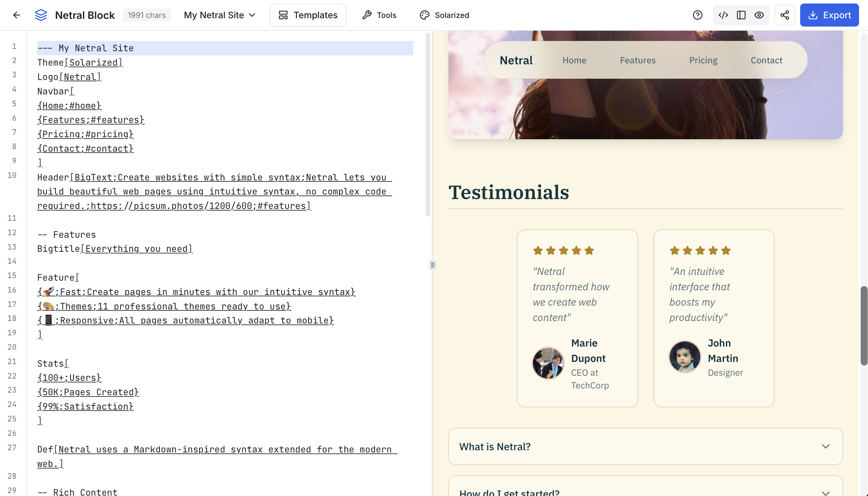
Task: Click the John Martin testimonial star rating
Action: [x=700, y=251]
